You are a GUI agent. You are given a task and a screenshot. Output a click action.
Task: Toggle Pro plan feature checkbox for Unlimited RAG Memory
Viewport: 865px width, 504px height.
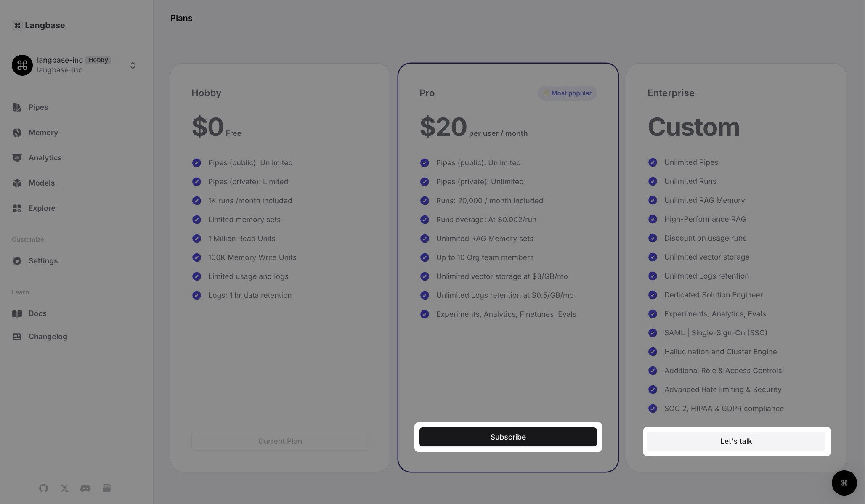[x=424, y=238]
